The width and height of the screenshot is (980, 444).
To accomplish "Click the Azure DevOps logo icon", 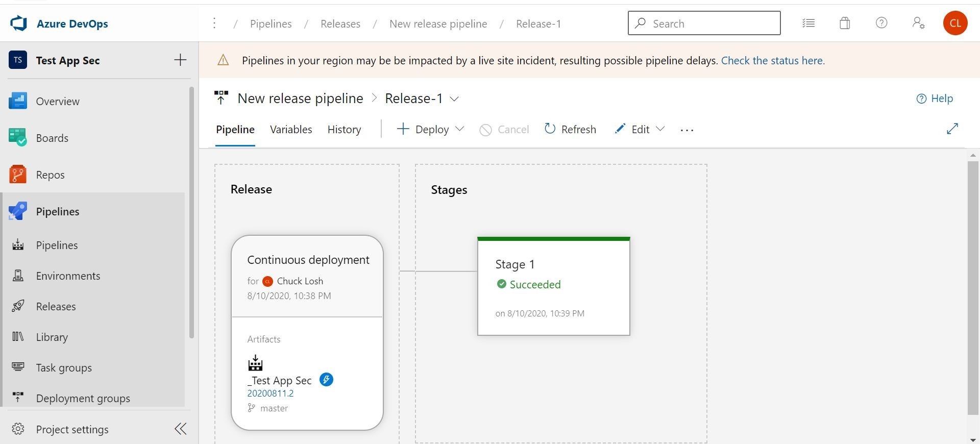I will 18,23.
